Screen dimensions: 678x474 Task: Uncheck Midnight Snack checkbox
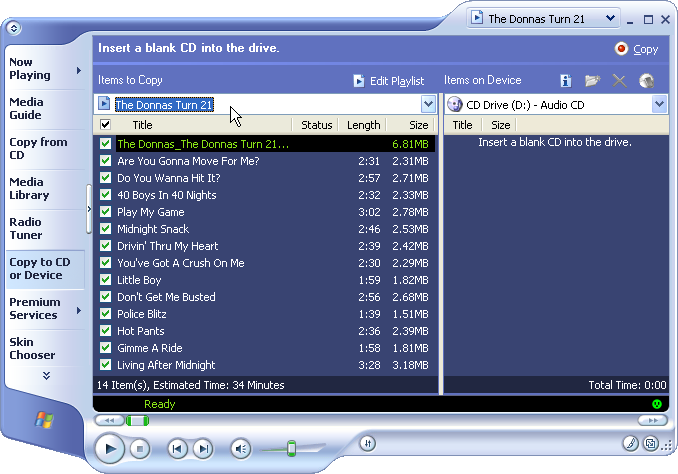pyautogui.click(x=105, y=229)
